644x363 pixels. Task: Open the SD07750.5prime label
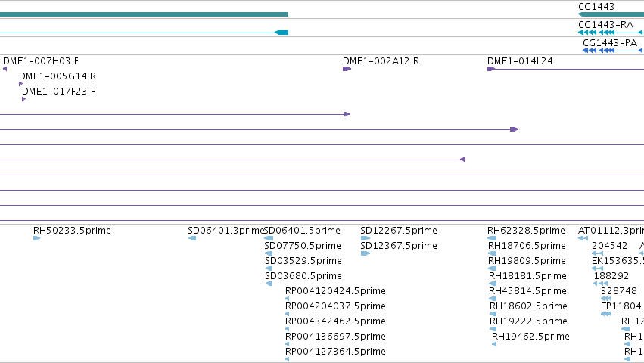coord(303,246)
